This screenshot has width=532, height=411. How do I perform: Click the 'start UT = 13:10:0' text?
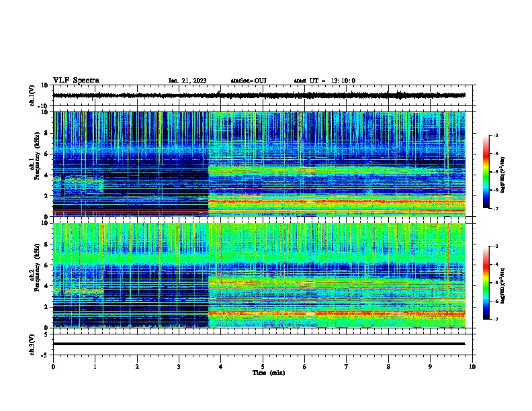tap(324, 81)
